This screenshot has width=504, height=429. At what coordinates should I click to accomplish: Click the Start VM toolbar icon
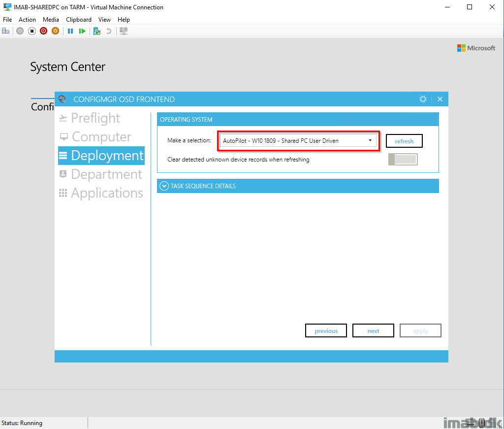tap(20, 31)
